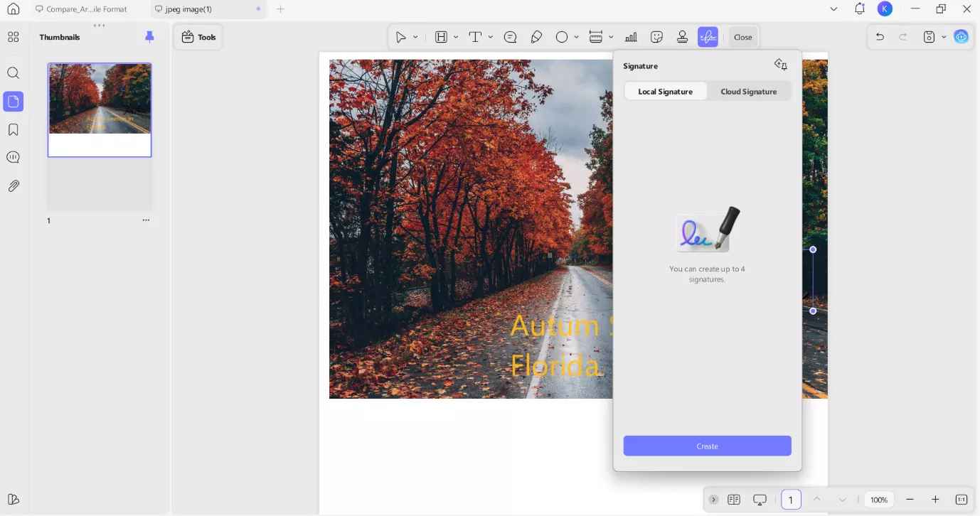Click the zoom in plus button
The width and height of the screenshot is (980, 516).
tap(935, 500)
